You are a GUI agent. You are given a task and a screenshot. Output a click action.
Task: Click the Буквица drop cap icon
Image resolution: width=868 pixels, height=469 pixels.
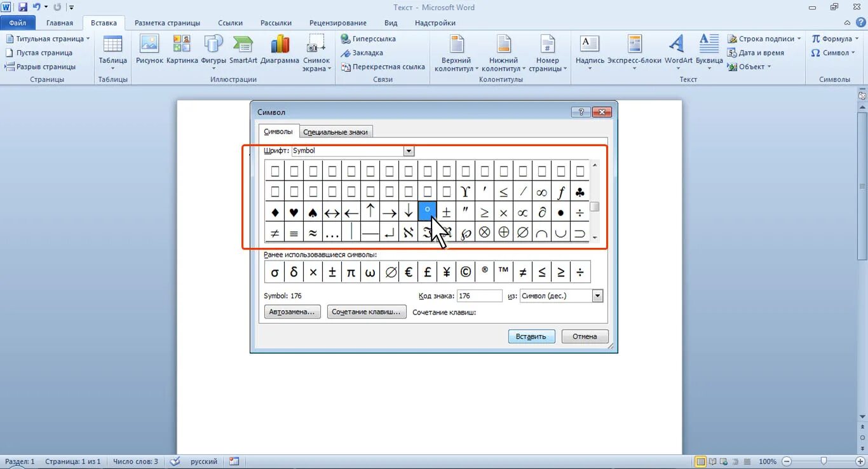tap(709, 53)
